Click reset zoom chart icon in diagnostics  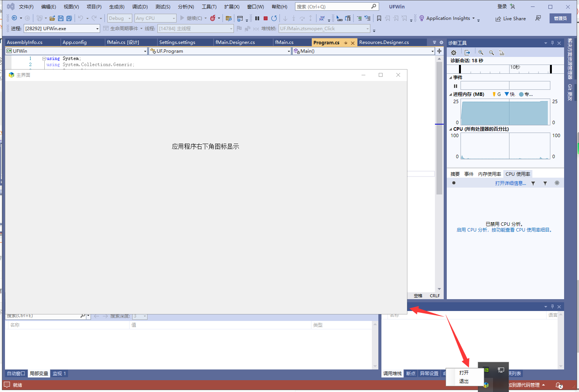click(x=502, y=53)
